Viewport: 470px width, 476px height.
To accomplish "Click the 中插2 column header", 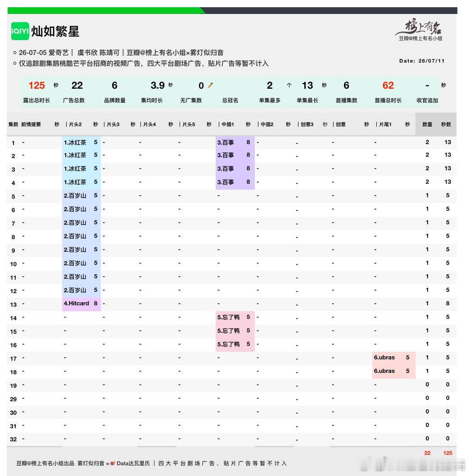I will [x=267, y=124].
